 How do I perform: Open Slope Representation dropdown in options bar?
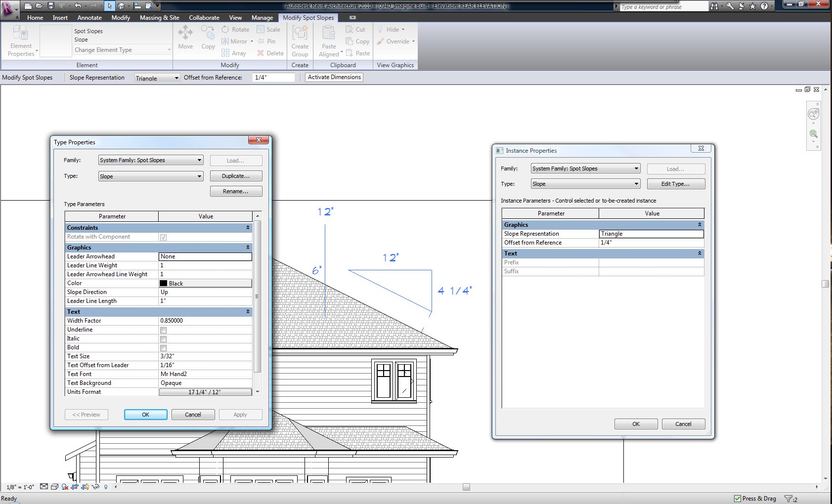[x=157, y=78]
